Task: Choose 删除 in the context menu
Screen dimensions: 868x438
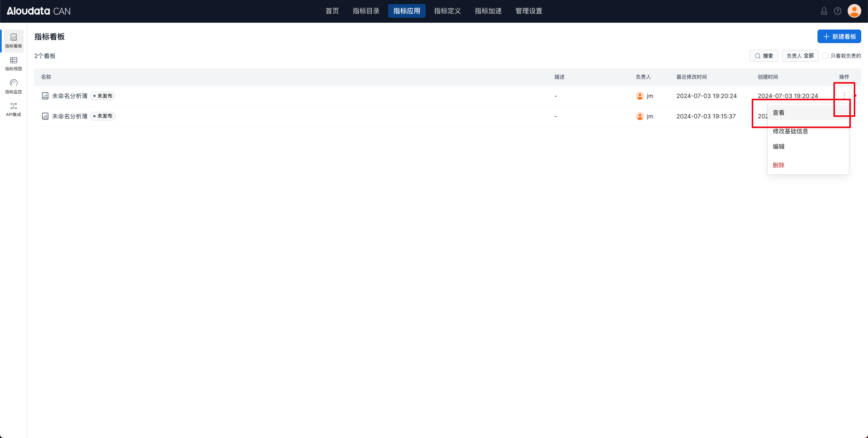Action: point(778,165)
